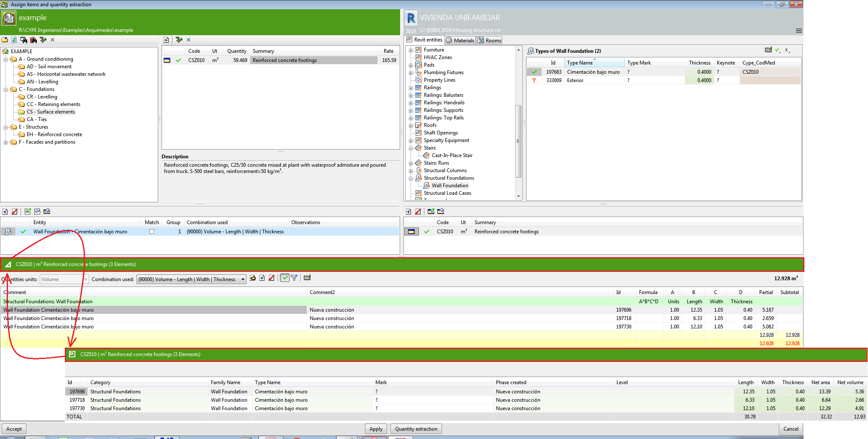Click Id 197730 in the lower elements table

pos(77,408)
